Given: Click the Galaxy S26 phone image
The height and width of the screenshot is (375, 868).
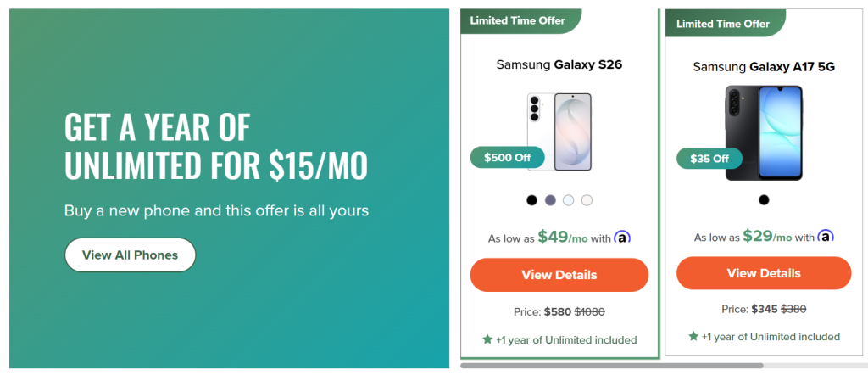Looking at the screenshot, I should pos(559,132).
